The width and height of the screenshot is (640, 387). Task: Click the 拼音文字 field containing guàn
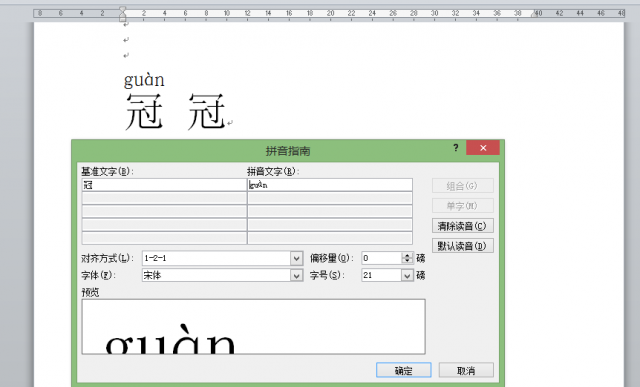point(330,185)
